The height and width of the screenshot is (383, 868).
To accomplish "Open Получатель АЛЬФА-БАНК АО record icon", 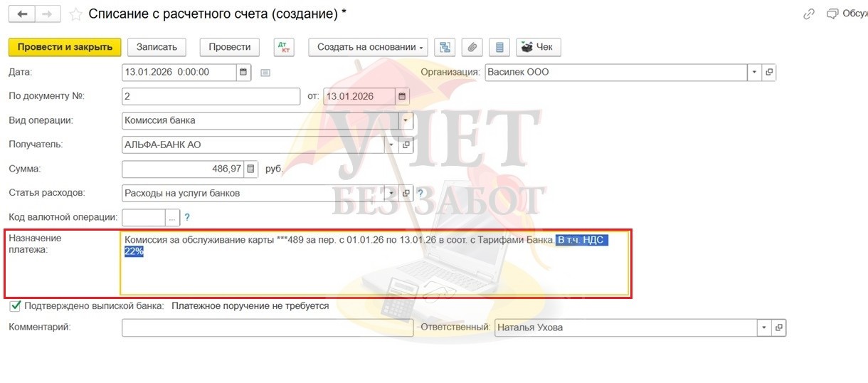I will point(406,145).
